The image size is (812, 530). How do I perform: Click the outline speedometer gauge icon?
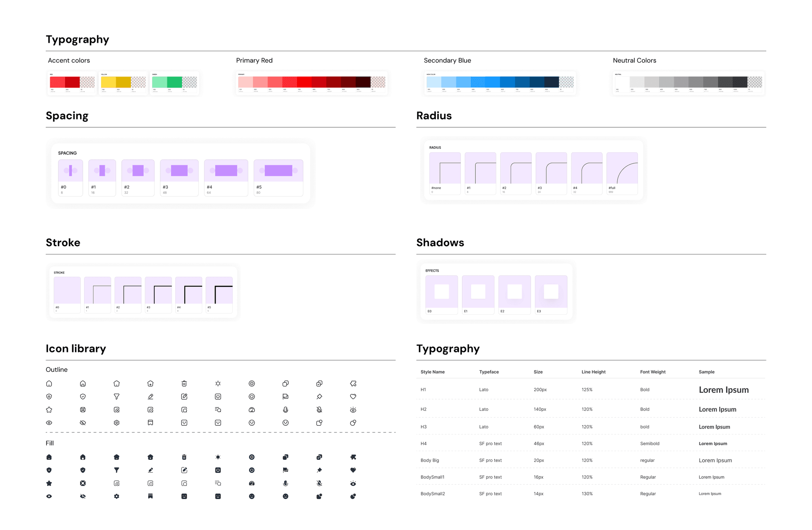coord(252,409)
